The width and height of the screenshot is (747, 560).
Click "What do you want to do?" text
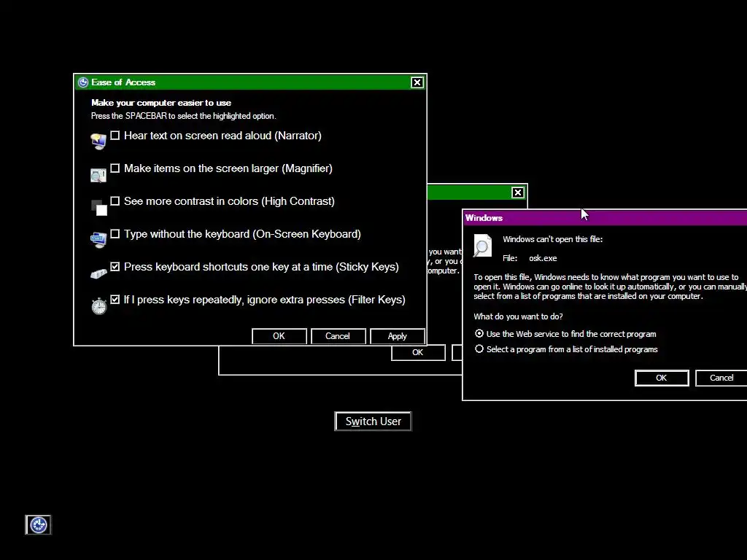(518, 316)
